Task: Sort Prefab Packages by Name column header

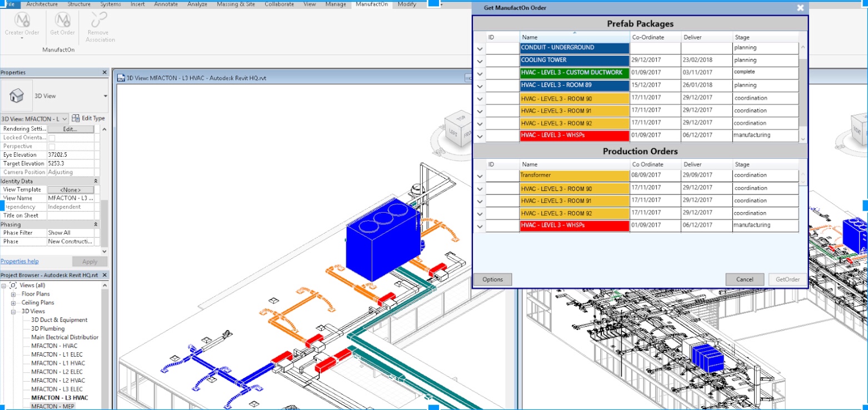Action: tap(575, 37)
